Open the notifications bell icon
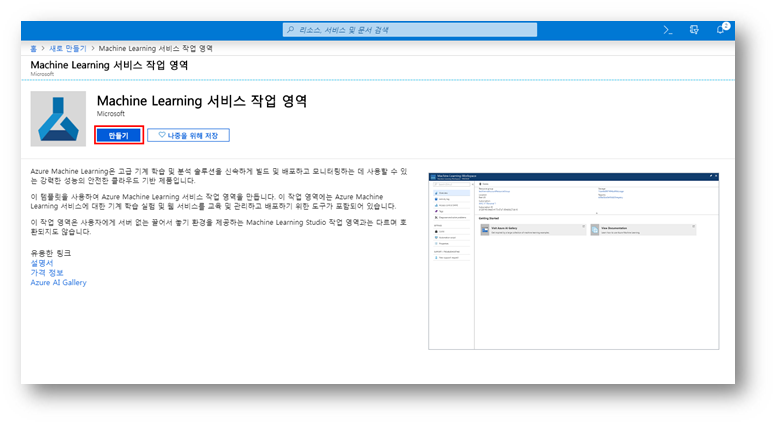777x426 pixels. pos(722,29)
